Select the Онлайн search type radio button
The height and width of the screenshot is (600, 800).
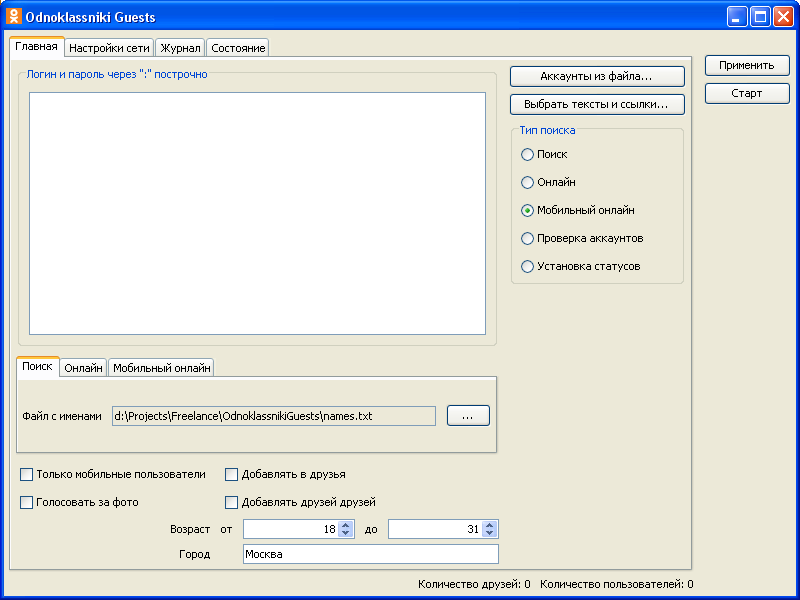click(x=527, y=183)
